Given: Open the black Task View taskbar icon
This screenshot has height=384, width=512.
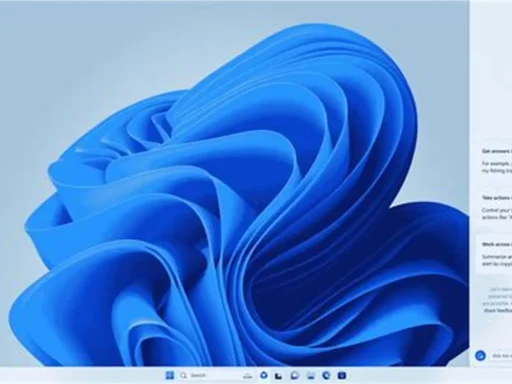Looking at the screenshot, I should tap(279, 376).
